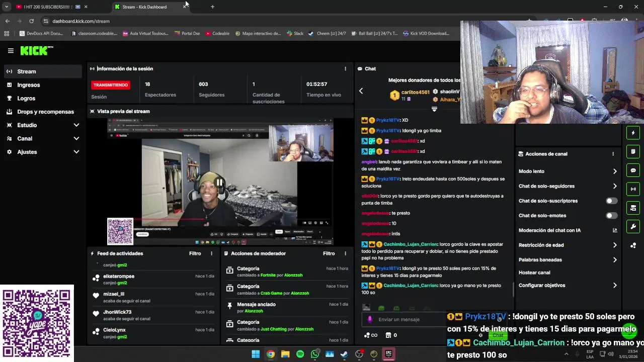Open Drops y recompensas in sidebar
The width and height of the screenshot is (644, 362).
coord(43,112)
